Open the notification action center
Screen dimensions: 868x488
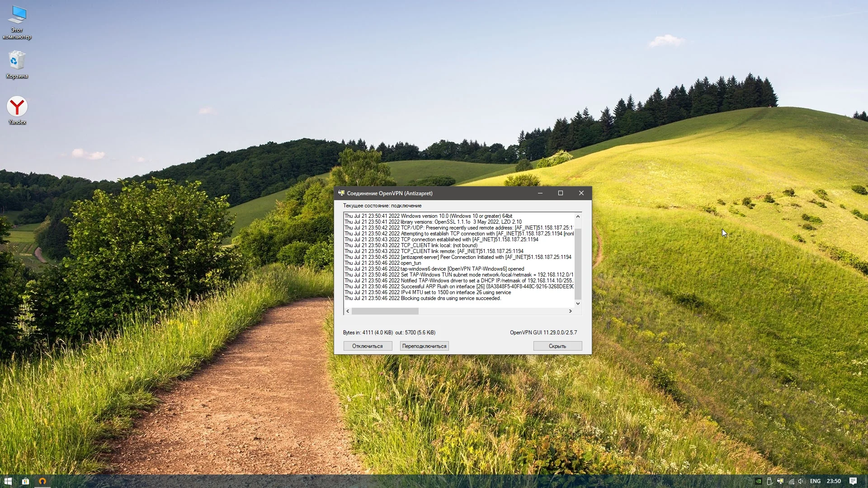point(853,481)
